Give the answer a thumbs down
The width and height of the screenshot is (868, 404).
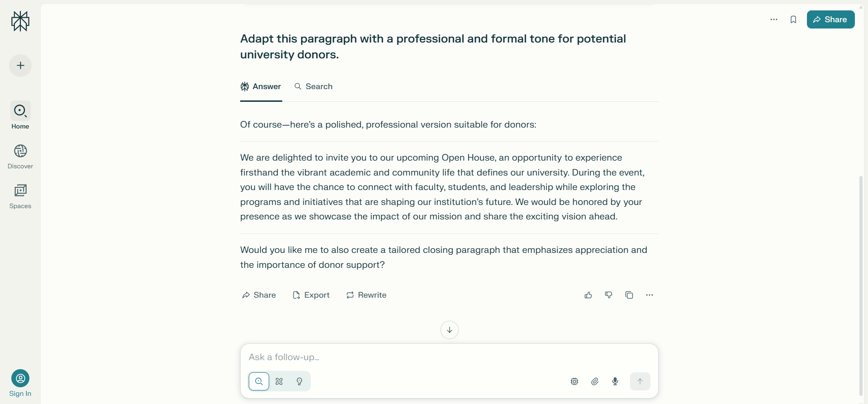coord(608,295)
